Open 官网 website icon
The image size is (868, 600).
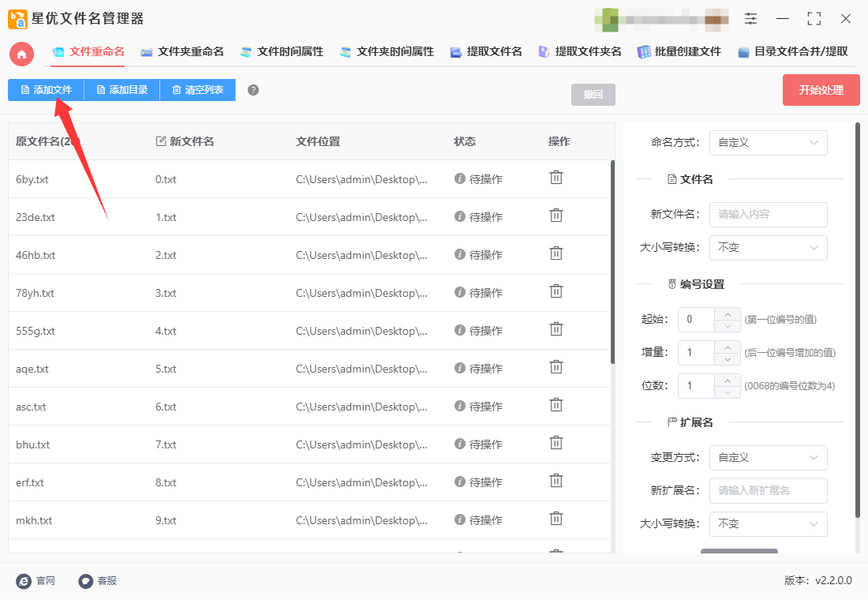tap(24, 580)
